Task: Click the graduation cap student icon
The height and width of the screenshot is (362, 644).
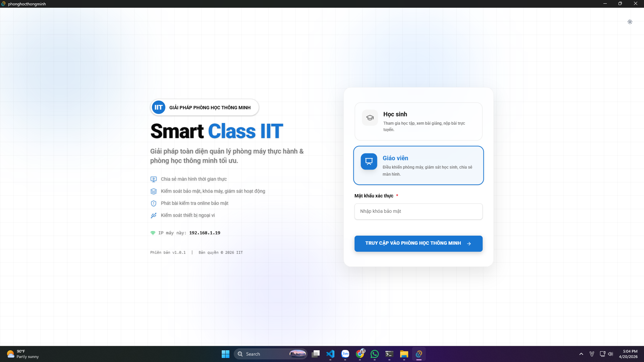Action: pos(370,118)
